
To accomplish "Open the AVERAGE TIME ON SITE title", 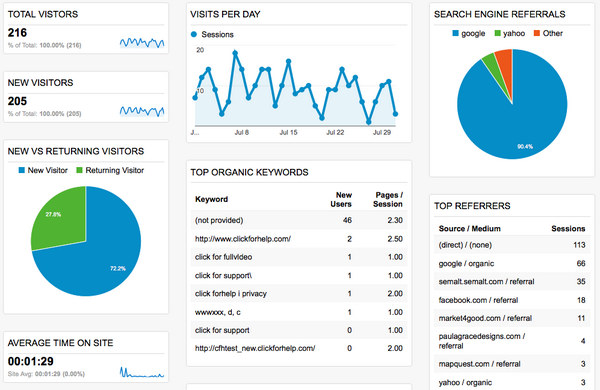I will [x=60, y=343].
